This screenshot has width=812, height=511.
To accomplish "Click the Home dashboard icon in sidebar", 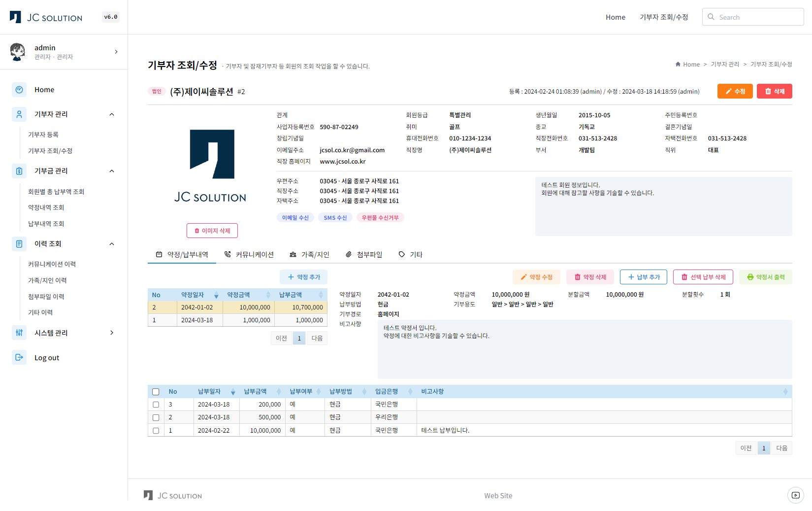I will click(19, 90).
